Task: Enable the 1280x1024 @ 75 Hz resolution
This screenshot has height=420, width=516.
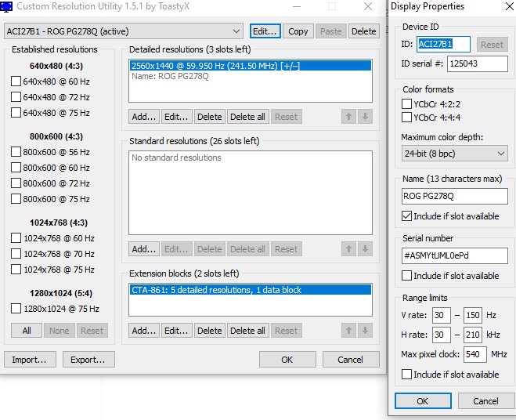Action: [x=16, y=309]
